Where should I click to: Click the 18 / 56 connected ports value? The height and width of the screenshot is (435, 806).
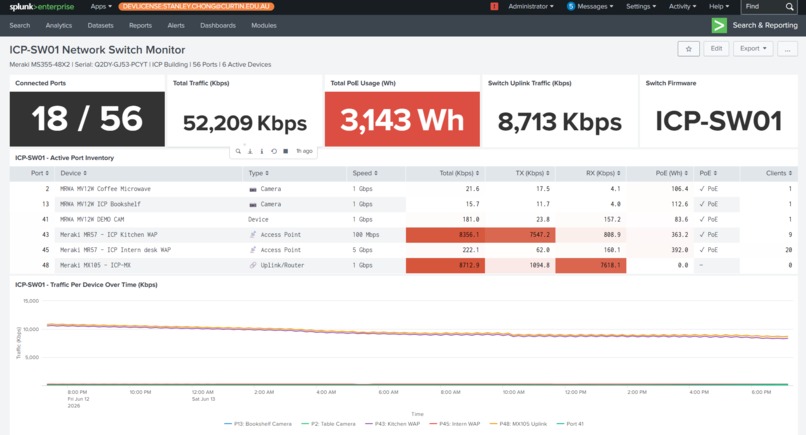pos(87,119)
